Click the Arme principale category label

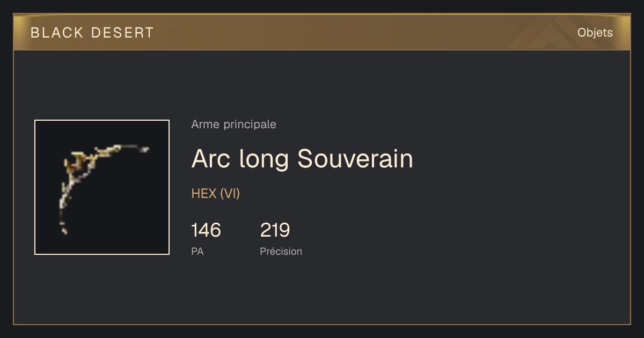coord(234,124)
